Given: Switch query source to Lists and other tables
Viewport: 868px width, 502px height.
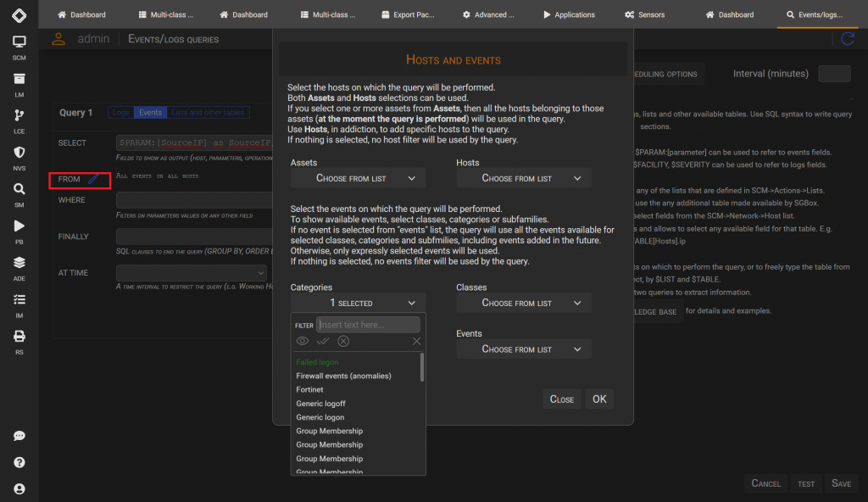Looking at the screenshot, I should (208, 113).
